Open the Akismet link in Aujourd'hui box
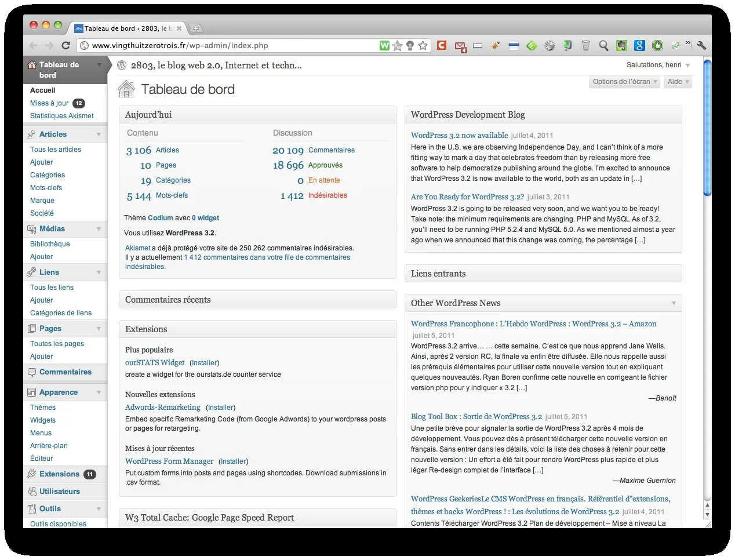 click(x=137, y=248)
